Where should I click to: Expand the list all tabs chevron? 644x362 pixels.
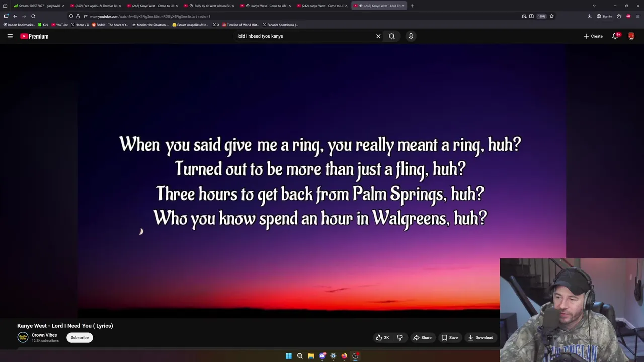(594, 6)
